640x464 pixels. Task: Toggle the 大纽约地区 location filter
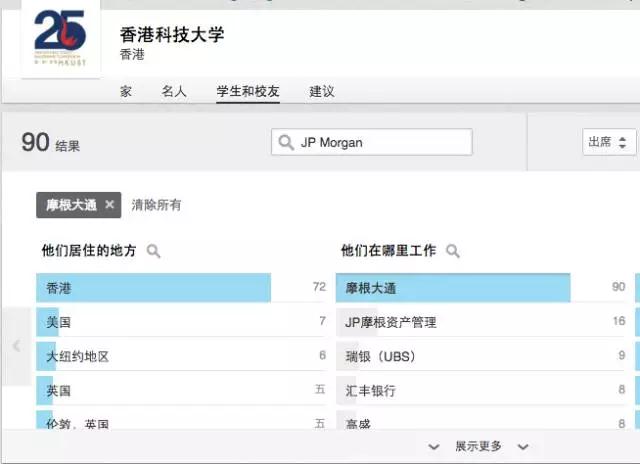[x=77, y=356]
